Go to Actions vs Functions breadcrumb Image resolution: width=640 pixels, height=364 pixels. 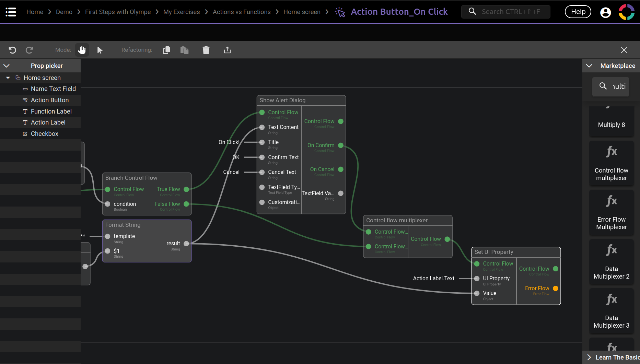point(241,12)
